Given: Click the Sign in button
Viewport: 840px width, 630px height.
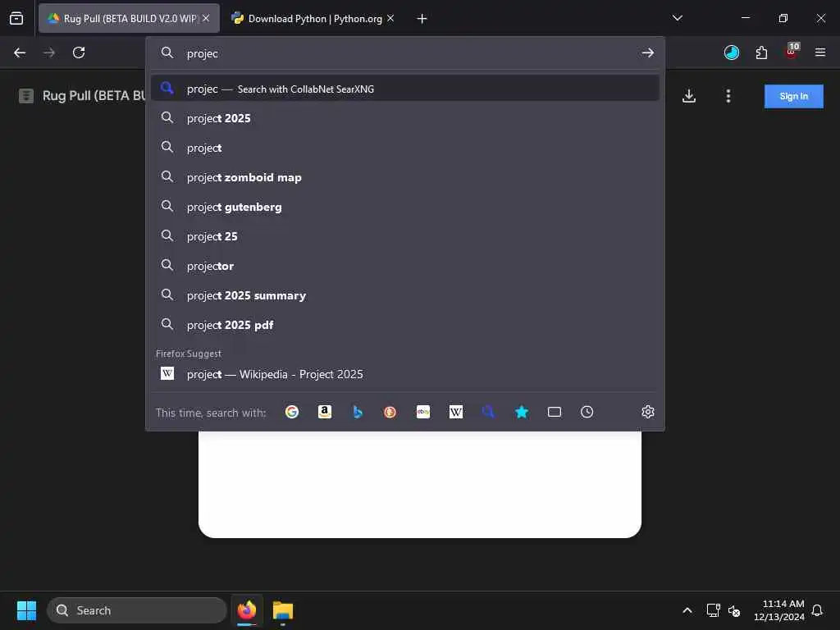Looking at the screenshot, I should (x=793, y=97).
